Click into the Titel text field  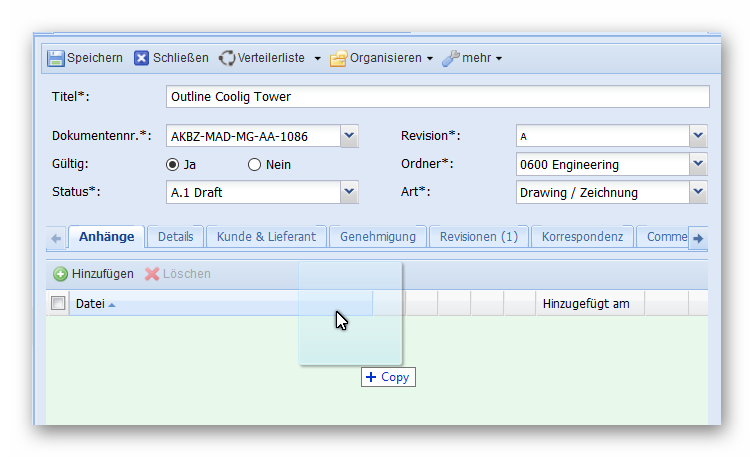[437, 97]
